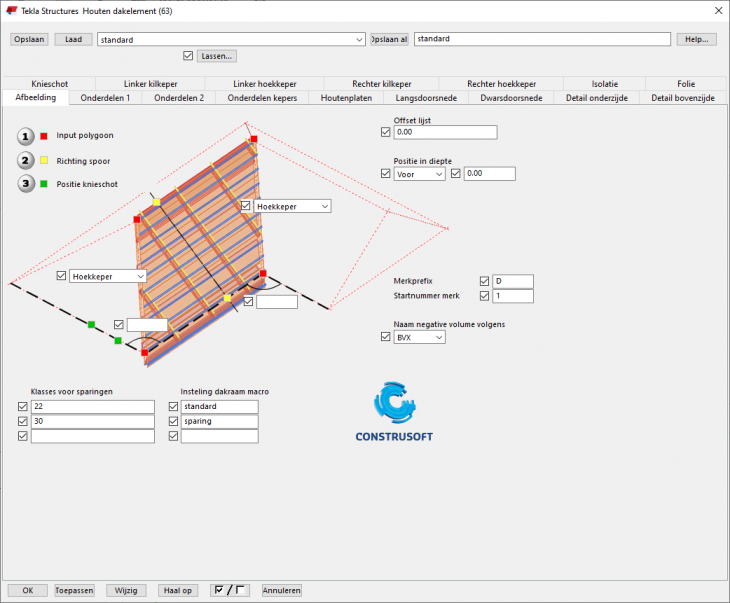Expand the BVX negative volume dropdown
The height and width of the screenshot is (603, 730).
pyautogui.click(x=420, y=338)
